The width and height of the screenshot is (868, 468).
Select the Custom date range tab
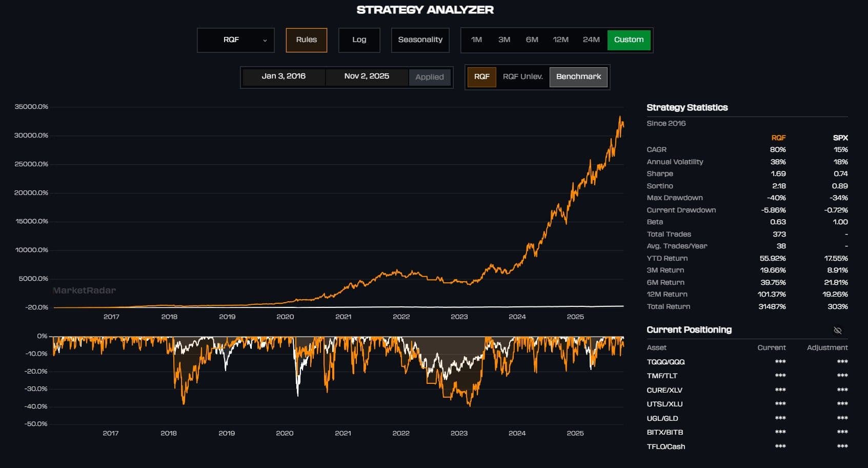[x=629, y=40]
